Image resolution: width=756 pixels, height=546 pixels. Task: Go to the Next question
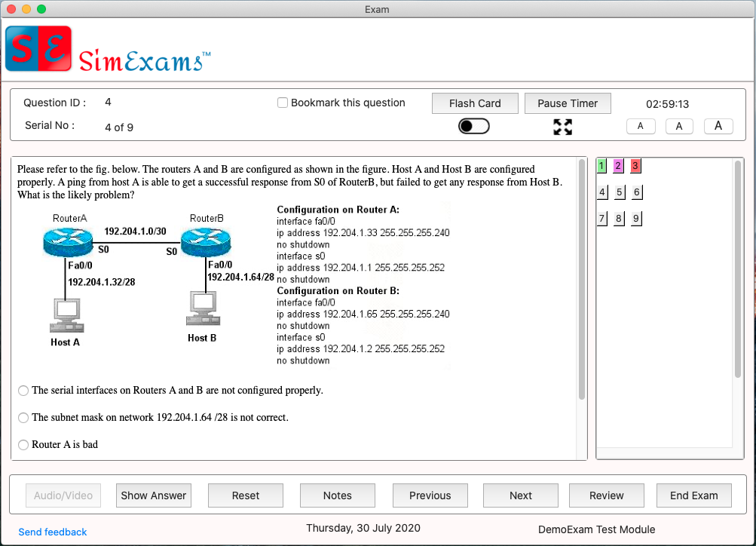pos(521,495)
